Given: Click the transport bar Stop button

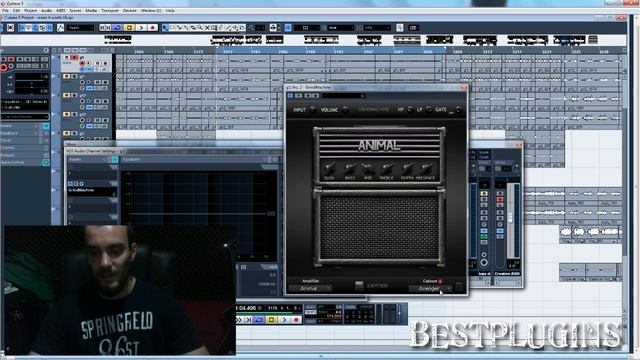Looking at the screenshot, I should [271, 320].
